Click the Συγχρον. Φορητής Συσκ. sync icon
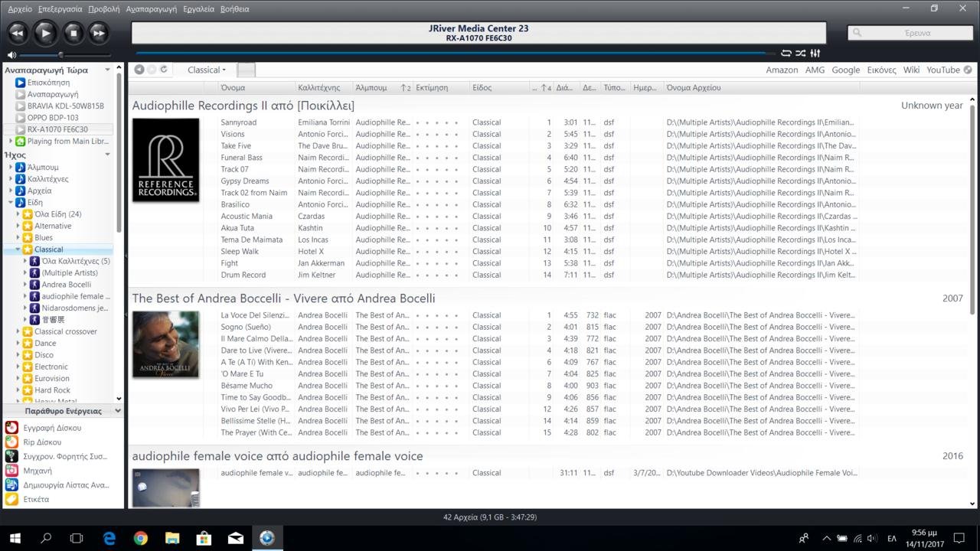Viewport: 980px width, 551px height. point(11,456)
